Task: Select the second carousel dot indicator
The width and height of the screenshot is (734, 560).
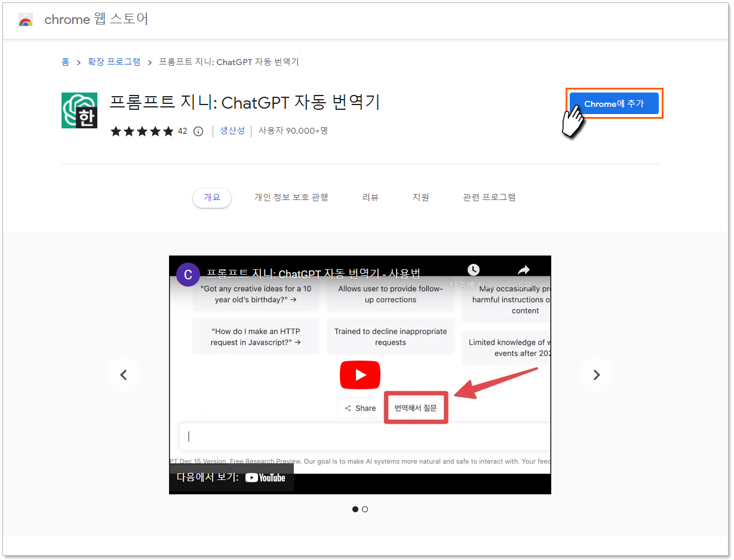Action: tap(365, 509)
